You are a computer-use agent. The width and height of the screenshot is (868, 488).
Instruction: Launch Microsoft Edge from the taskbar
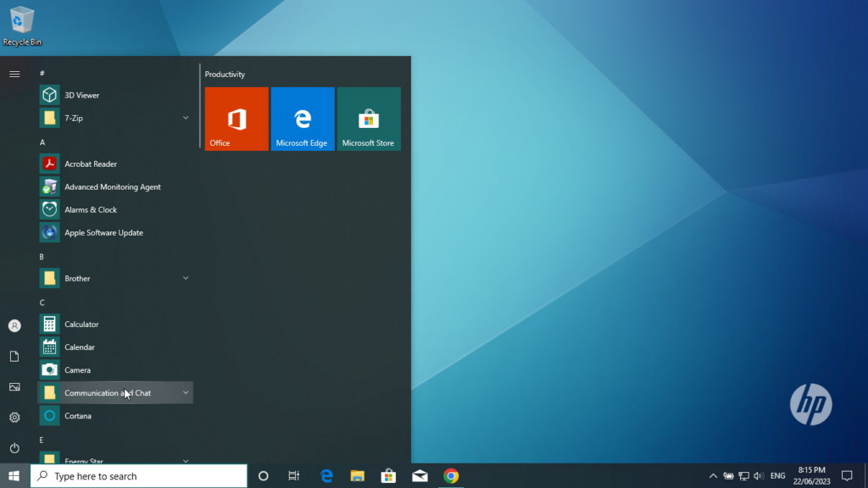point(326,476)
